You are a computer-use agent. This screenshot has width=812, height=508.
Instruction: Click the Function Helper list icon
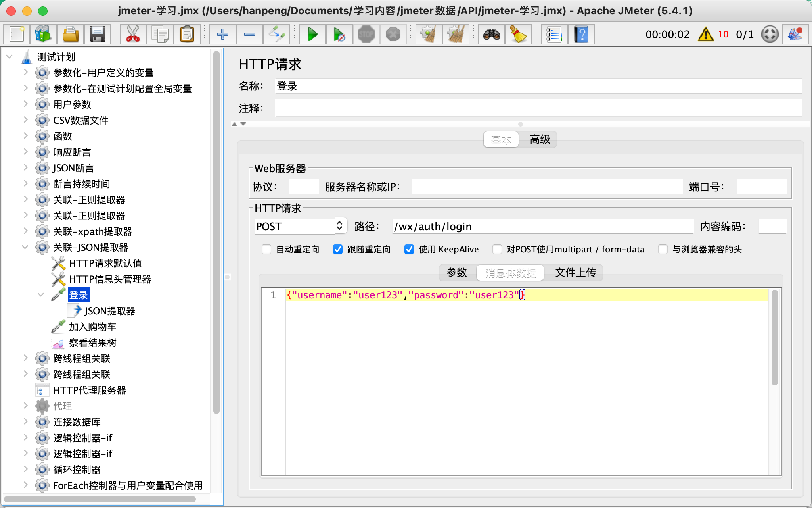click(x=553, y=35)
